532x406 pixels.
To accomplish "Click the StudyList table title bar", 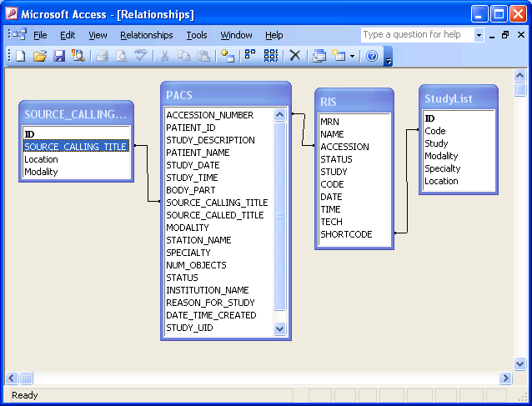I will [x=459, y=98].
